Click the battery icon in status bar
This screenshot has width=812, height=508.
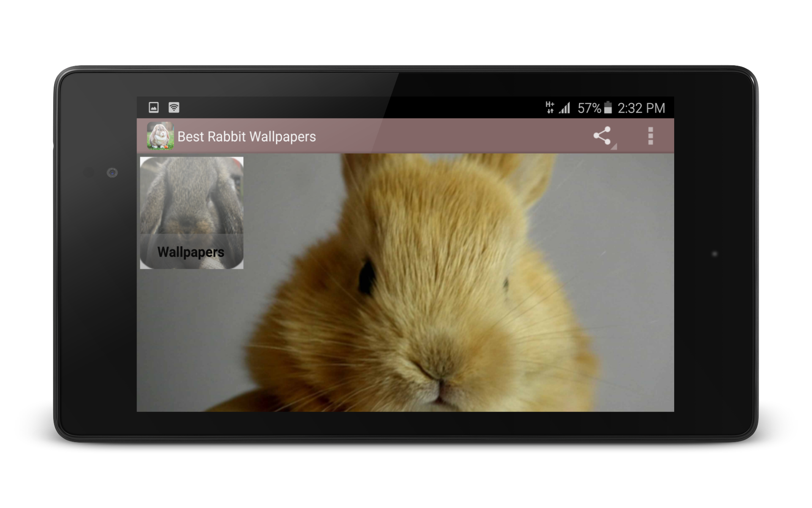coord(608,108)
